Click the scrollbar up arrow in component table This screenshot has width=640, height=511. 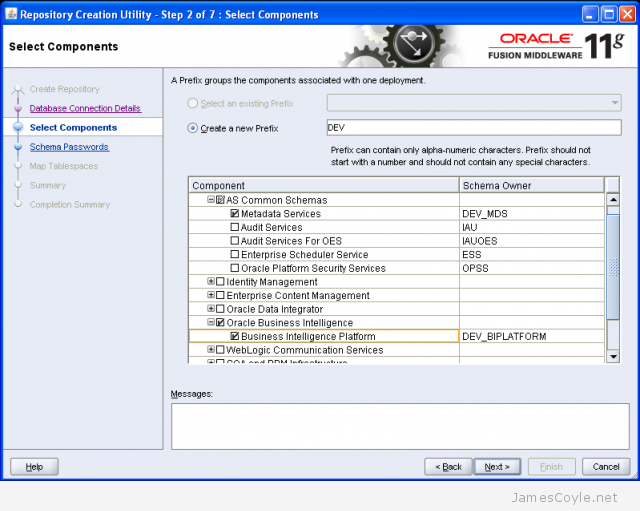point(613,200)
